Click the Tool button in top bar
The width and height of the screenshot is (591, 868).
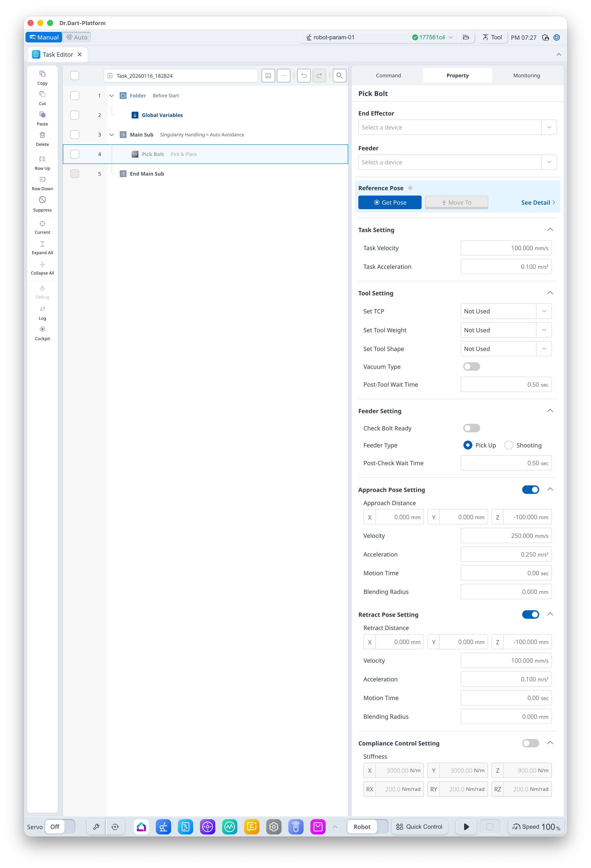point(492,37)
